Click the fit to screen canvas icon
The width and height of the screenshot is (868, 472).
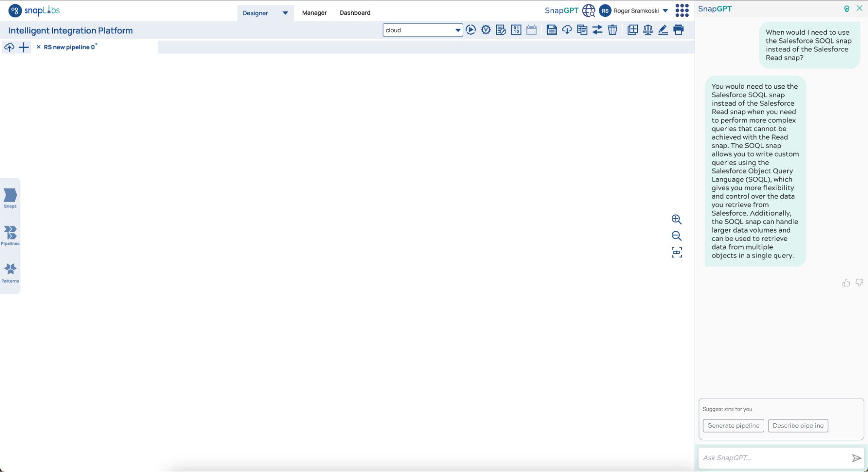pyautogui.click(x=677, y=253)
